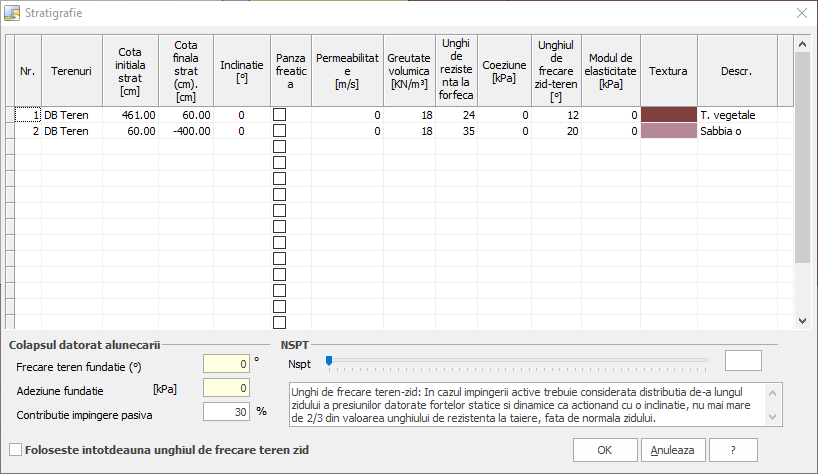
Task: Click the OK button
Action: 605,450
